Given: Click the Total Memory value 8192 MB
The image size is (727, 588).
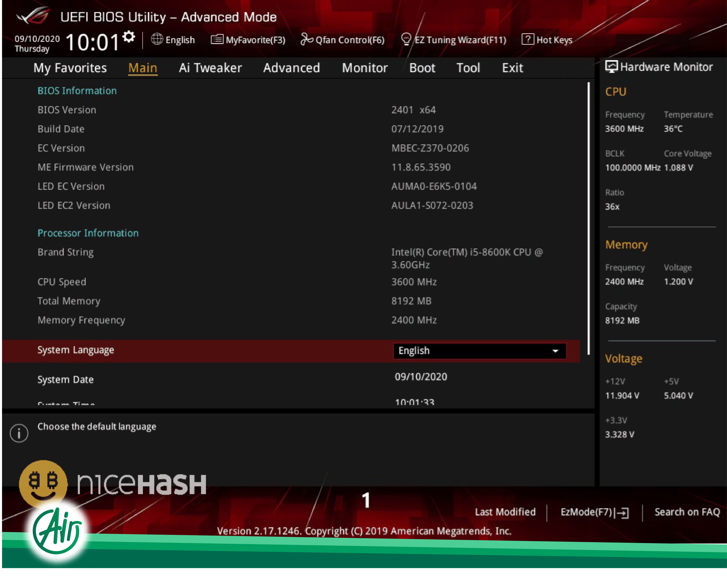Looking at the screenshot, I should [x=411, y=301].
